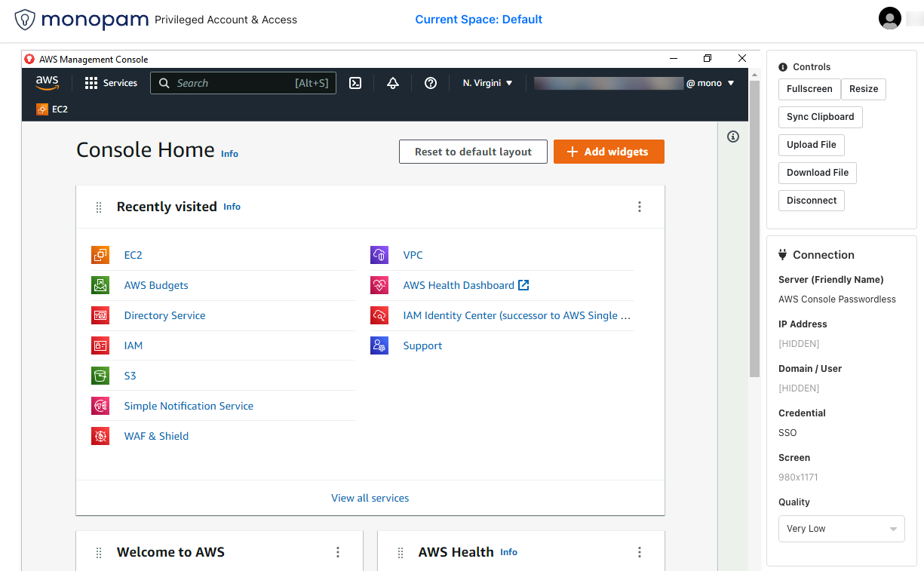Image resolution: width=924 pixels, height=571 pixels.
Task: Expand the account menu ending in @ mono
Action: tap(709, 83)
